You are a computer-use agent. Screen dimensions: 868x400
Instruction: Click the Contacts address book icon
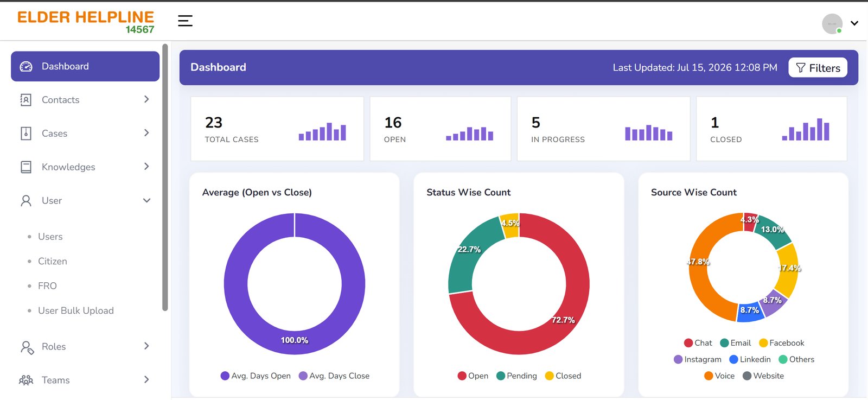point(25,100)
